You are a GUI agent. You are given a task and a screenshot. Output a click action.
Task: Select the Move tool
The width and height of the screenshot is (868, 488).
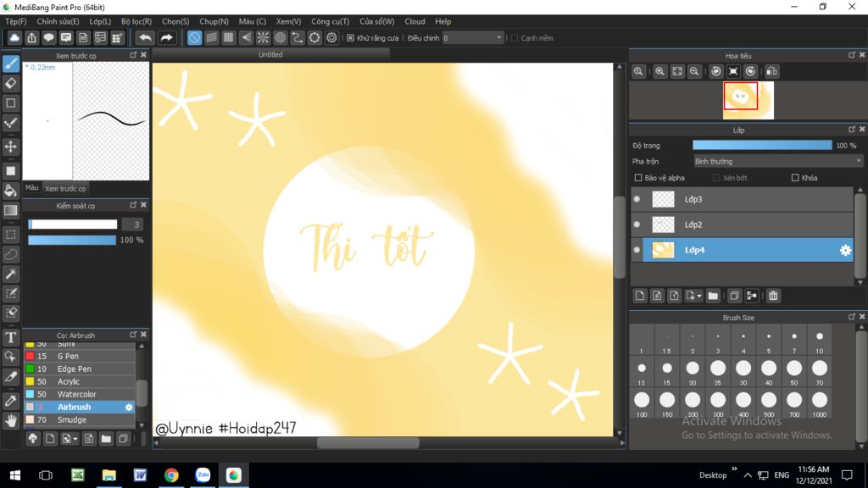pyautogui.click(x=10, y=147)
